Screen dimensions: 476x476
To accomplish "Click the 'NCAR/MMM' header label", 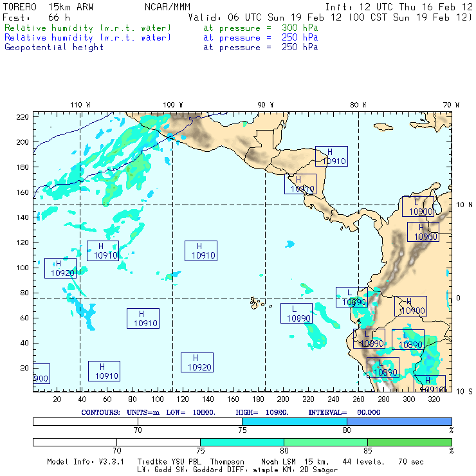I will [x=167, y=7].
